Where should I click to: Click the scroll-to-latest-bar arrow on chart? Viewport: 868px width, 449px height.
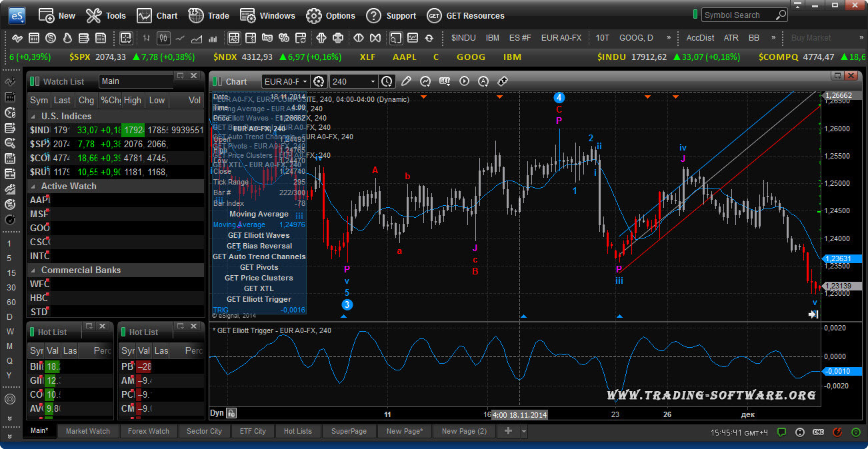pyautogui.click(x=813, y=314)
